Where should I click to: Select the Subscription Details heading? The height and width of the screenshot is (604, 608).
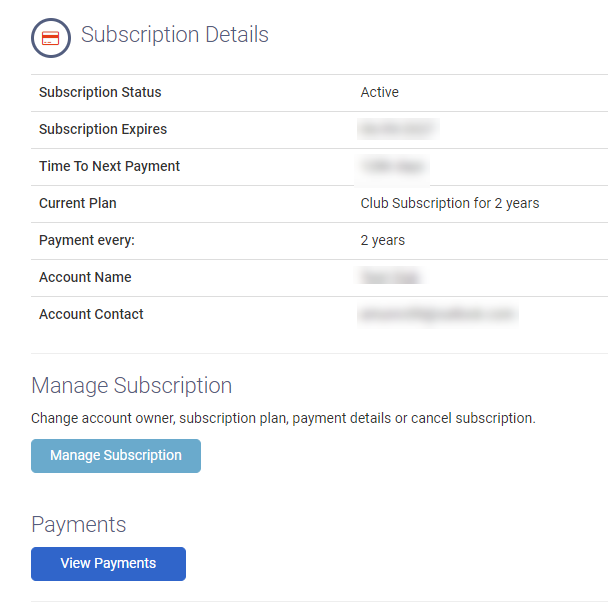[174, 35]
